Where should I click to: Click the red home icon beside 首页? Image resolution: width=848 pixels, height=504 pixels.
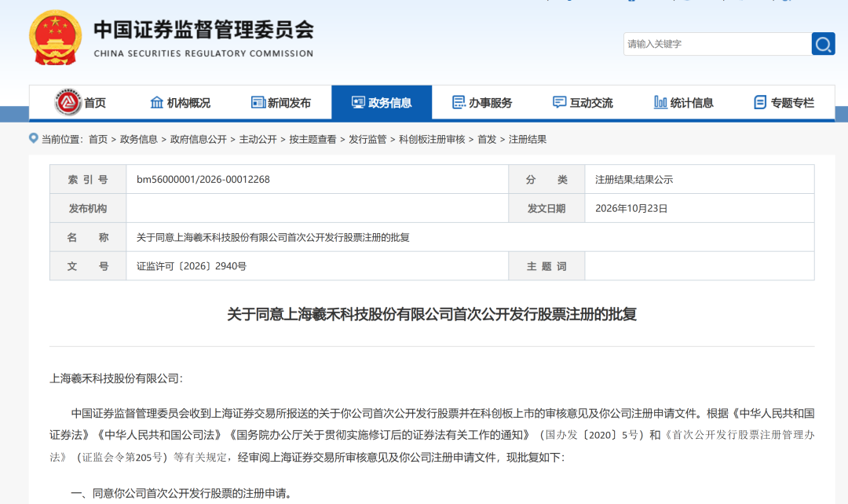pyautogui.click(x=68, y=102)
